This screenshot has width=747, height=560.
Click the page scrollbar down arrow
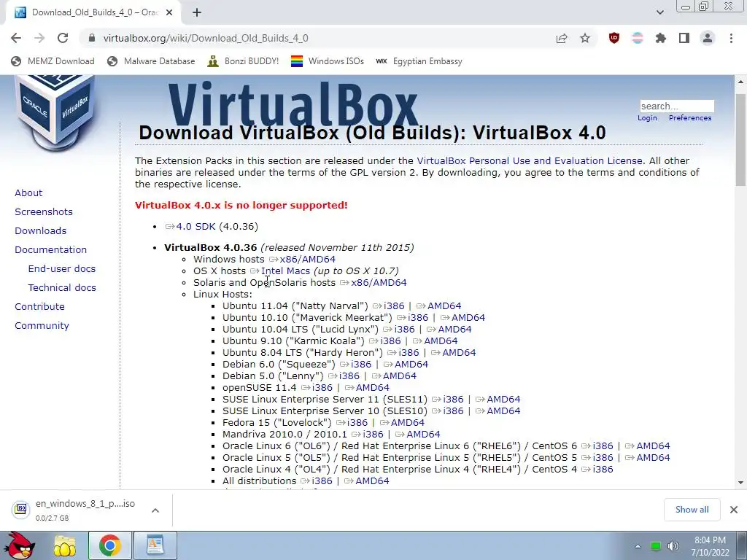(741, 483)
